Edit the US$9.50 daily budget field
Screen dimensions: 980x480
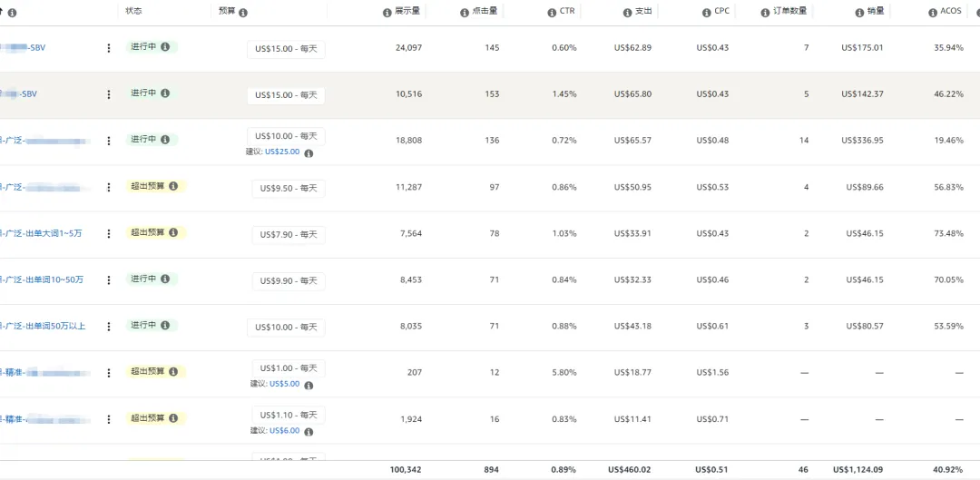click(x=288, y=189)
